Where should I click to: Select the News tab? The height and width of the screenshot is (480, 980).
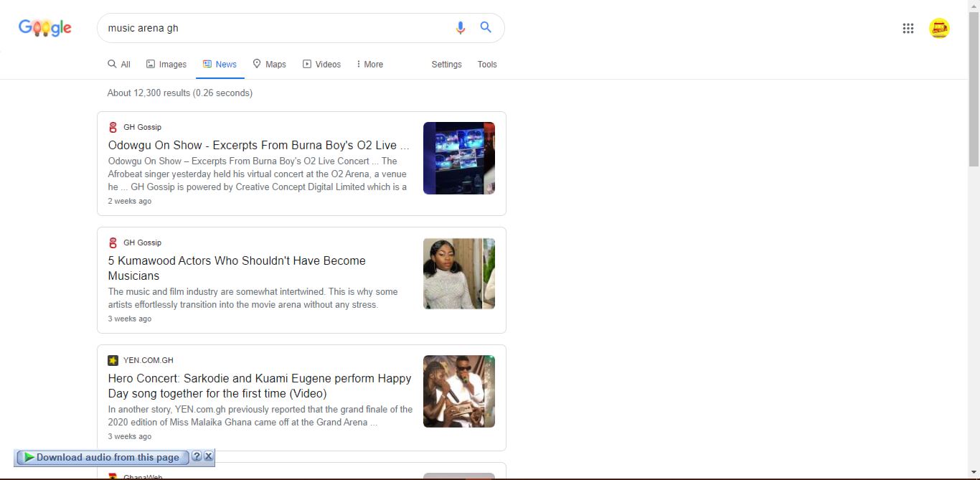click(x=220, y=64)
